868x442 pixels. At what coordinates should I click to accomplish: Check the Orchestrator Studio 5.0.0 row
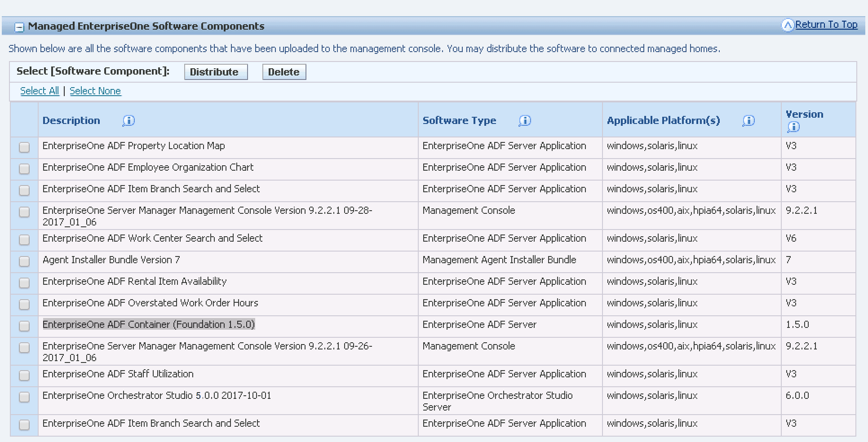click(x=24, y=397)
